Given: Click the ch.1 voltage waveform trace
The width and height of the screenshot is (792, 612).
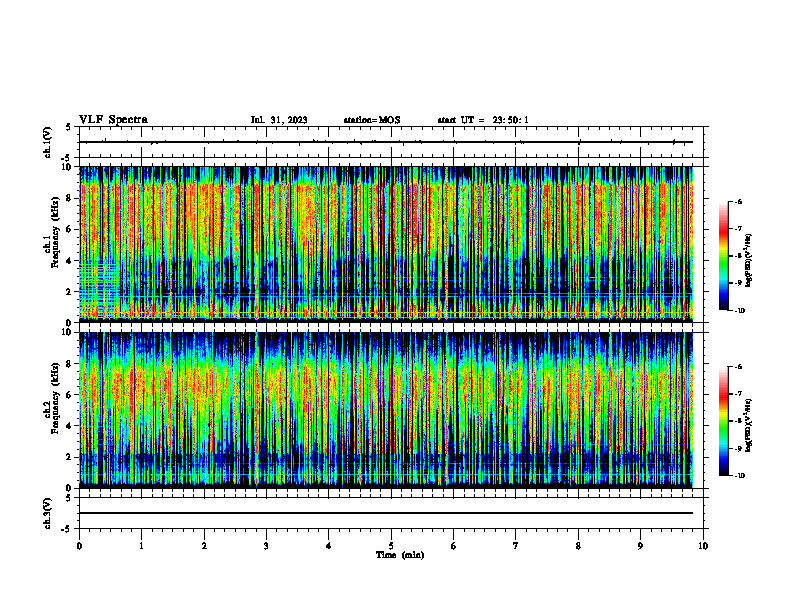Looking at the screenshot, I should pos(386,142).
